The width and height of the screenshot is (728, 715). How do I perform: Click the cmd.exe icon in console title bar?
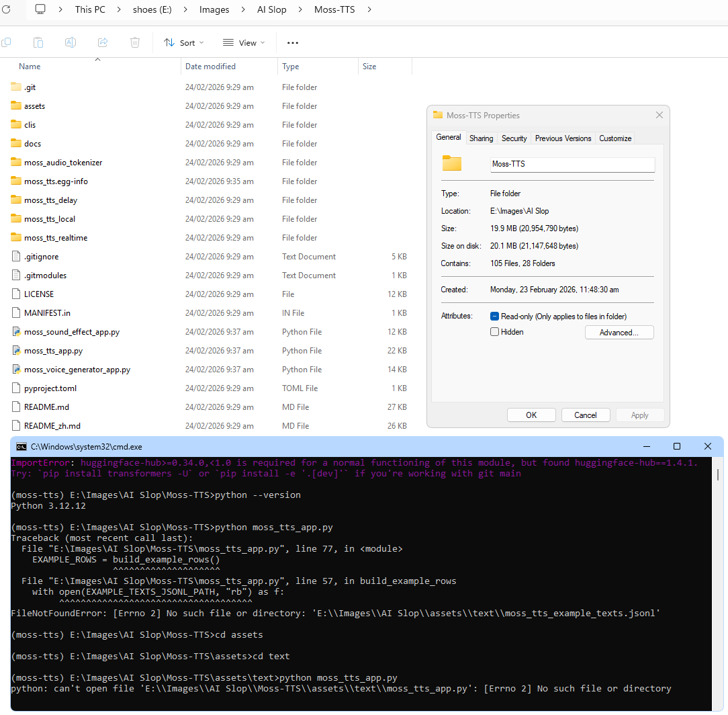pos(21,446)
